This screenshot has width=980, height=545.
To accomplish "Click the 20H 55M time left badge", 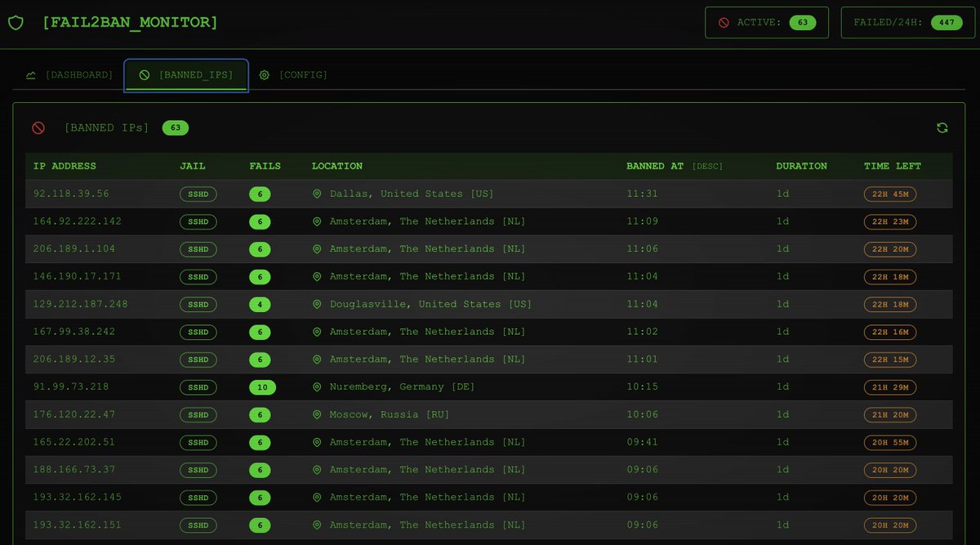I will click(x=890, y=443).
